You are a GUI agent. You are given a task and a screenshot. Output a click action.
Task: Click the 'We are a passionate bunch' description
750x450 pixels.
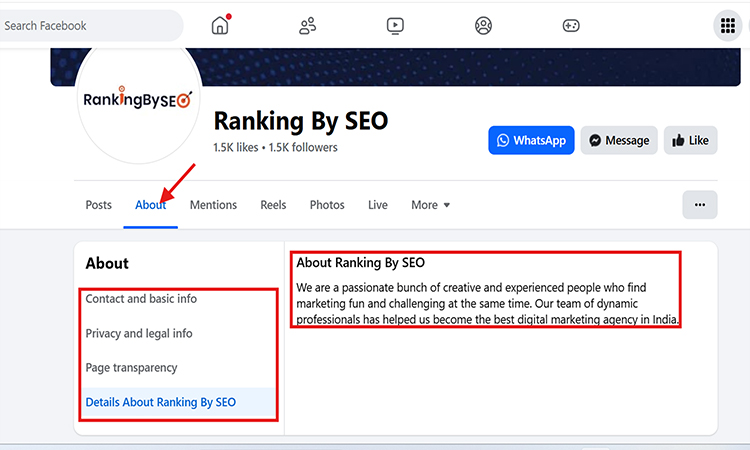(487, 303)
